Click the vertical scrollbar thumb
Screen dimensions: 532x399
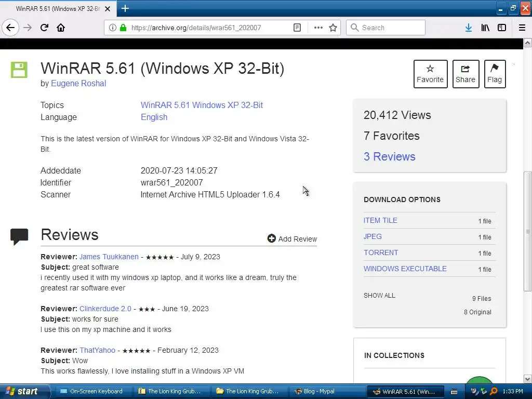point(528,231)
